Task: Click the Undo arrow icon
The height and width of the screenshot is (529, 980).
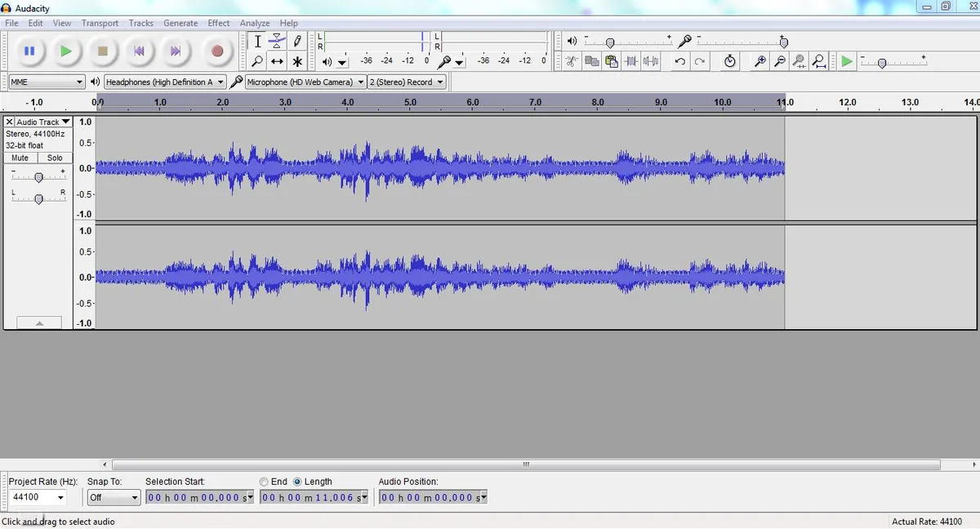Action: point(680,61)
